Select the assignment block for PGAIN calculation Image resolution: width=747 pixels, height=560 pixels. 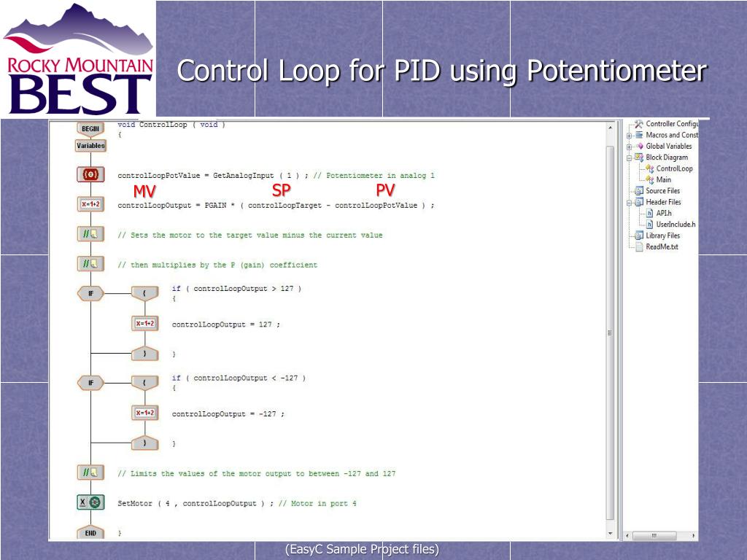(x=90, y=205)
